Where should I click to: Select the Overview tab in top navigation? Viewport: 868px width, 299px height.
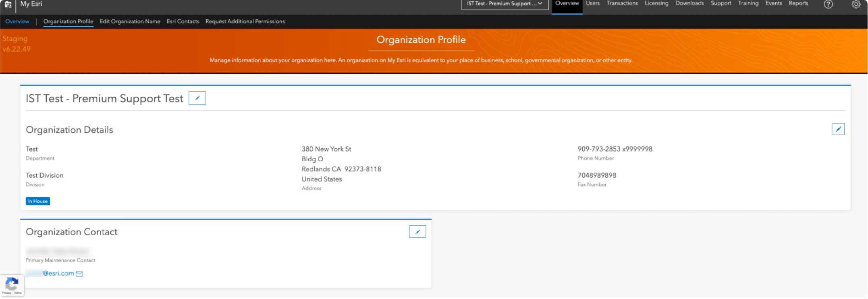567,4
